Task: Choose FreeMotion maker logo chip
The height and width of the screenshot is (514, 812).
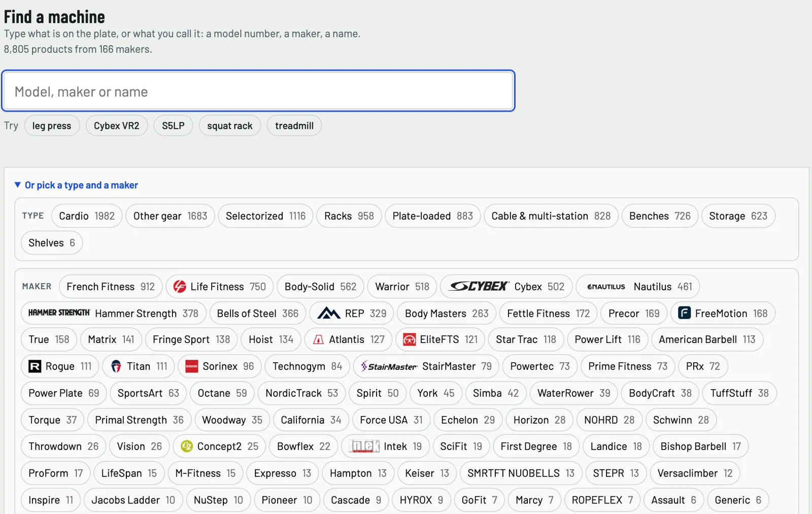Action: coord(723,314)
